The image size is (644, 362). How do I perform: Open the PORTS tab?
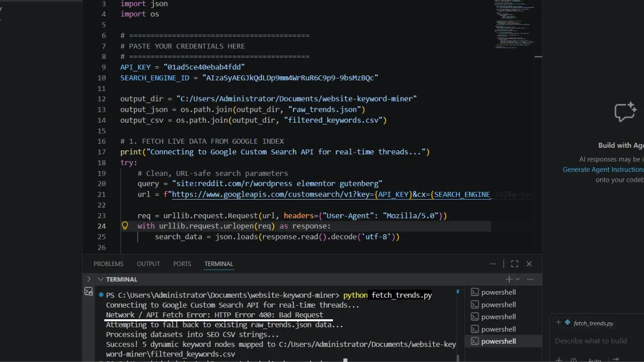(182, 264)
